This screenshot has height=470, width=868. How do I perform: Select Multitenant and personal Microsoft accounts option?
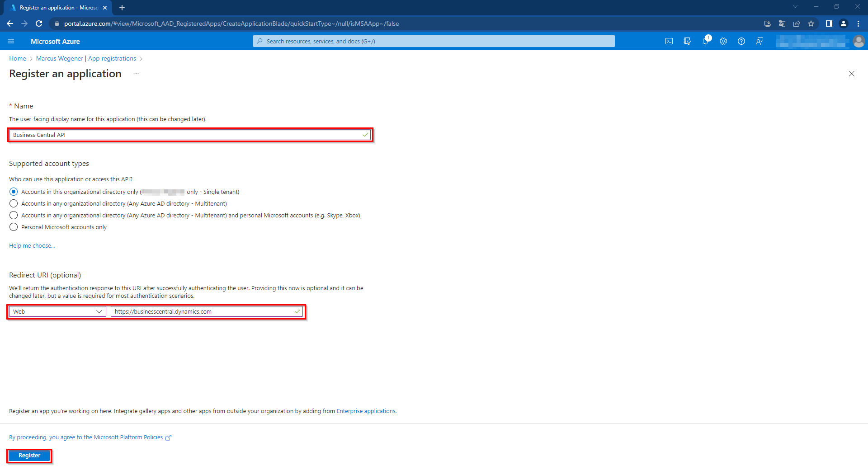click(14, 215)
